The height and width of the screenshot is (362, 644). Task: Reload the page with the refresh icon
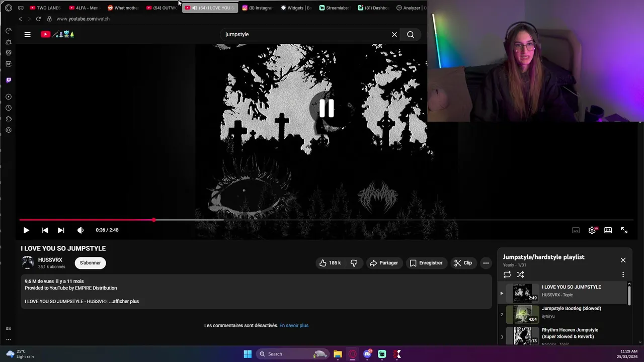pos(38,19)
